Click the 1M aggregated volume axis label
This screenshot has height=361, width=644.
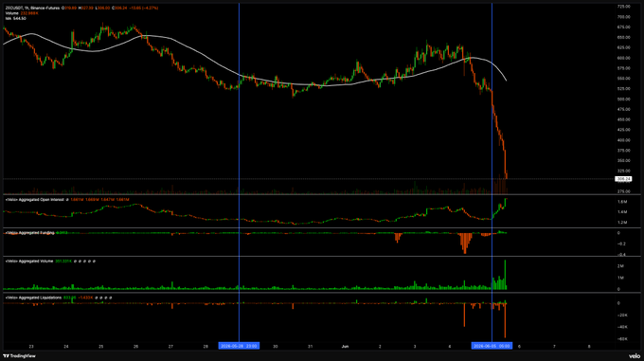point(620,278)
